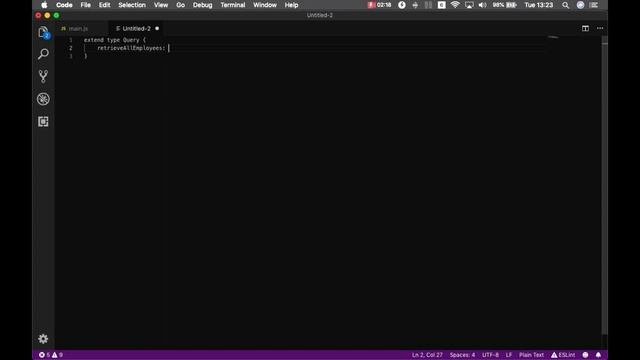The height and width of the screenshot is (360, 640).
Task: Open the Selection menu
Action: 132,5
